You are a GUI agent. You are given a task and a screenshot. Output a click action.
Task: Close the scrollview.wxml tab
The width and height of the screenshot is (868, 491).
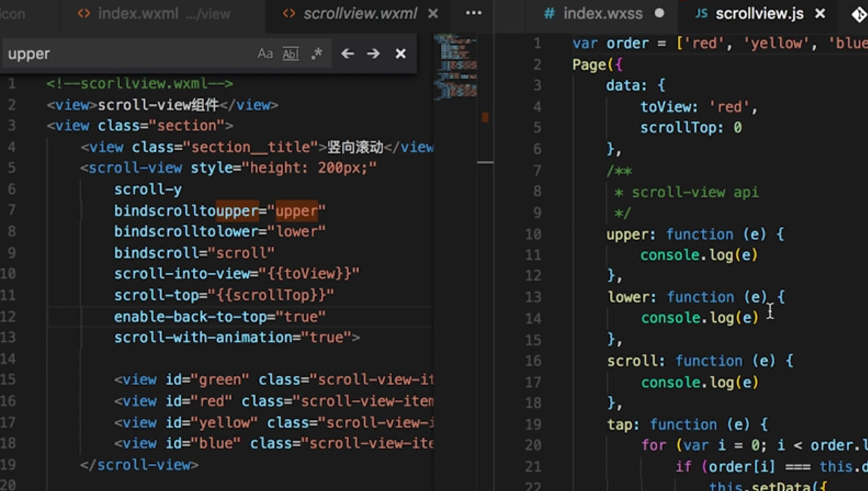433,13
